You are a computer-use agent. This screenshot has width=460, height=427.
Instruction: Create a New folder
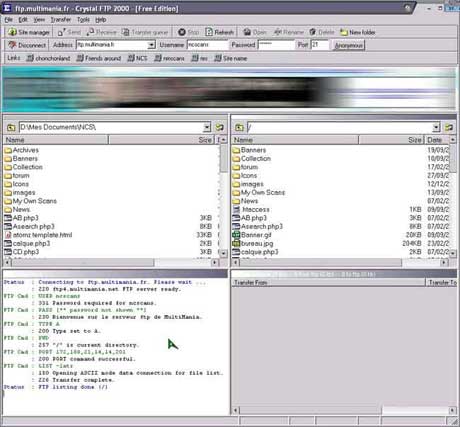[358, 32]
